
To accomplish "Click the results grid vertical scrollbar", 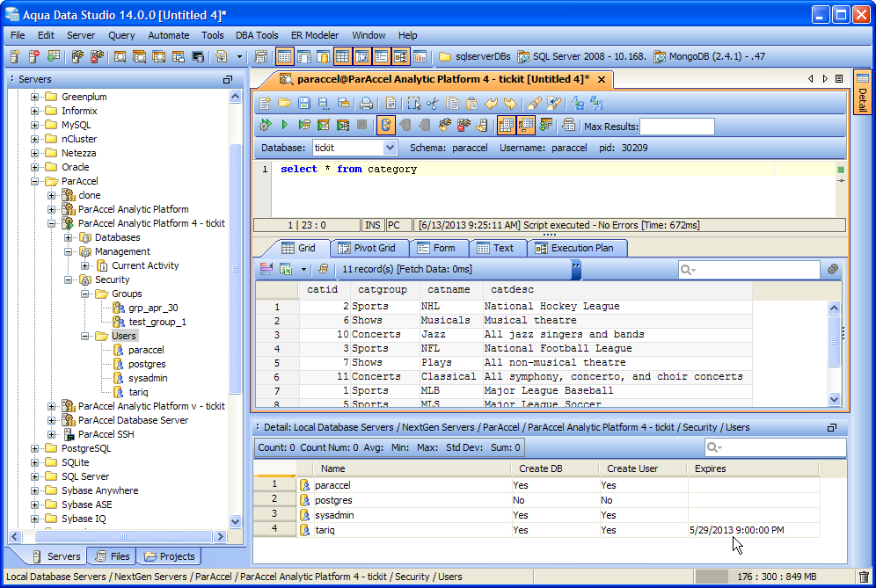I will 834,341.
